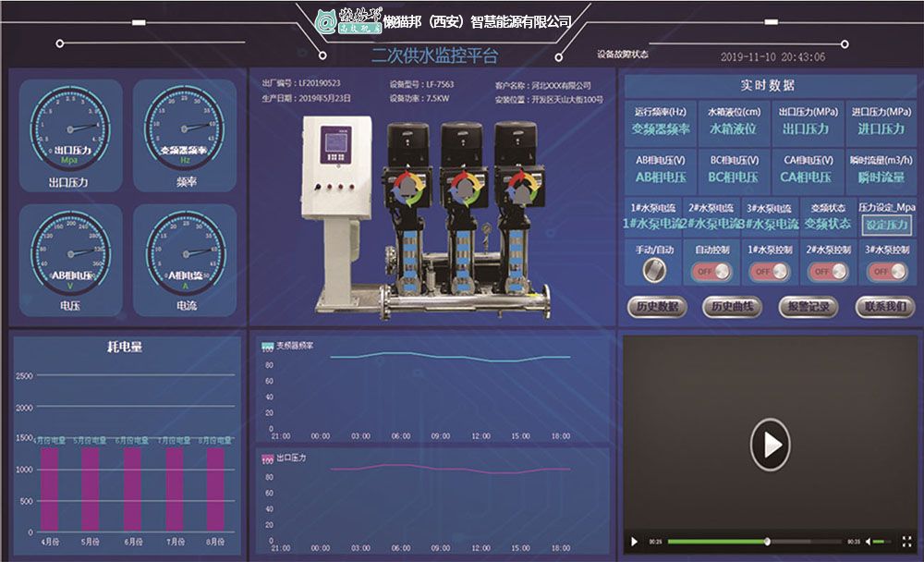Click the large play button in video center

pos(770,446)
